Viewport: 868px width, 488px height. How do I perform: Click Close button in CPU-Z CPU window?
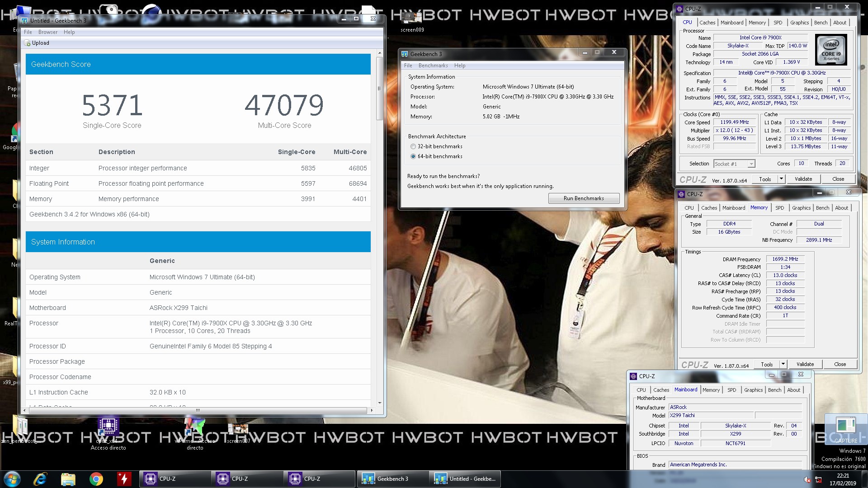click(838, 179)
